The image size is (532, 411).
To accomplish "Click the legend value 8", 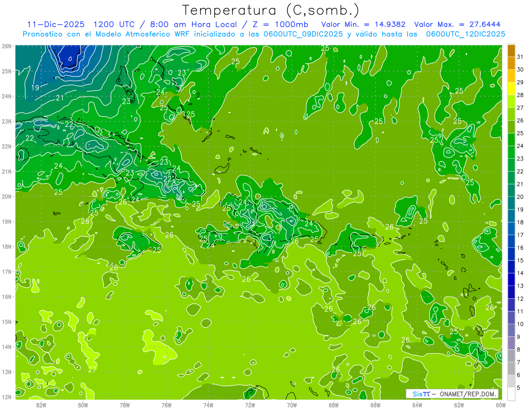I will [519, 349].
